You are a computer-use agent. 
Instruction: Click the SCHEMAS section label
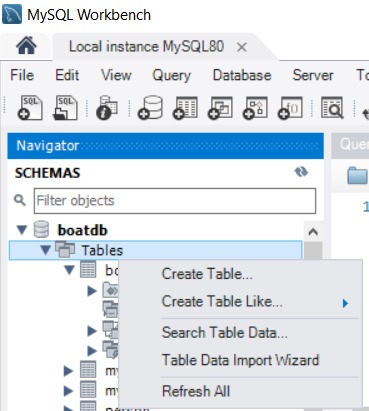[x=48, y=173]
